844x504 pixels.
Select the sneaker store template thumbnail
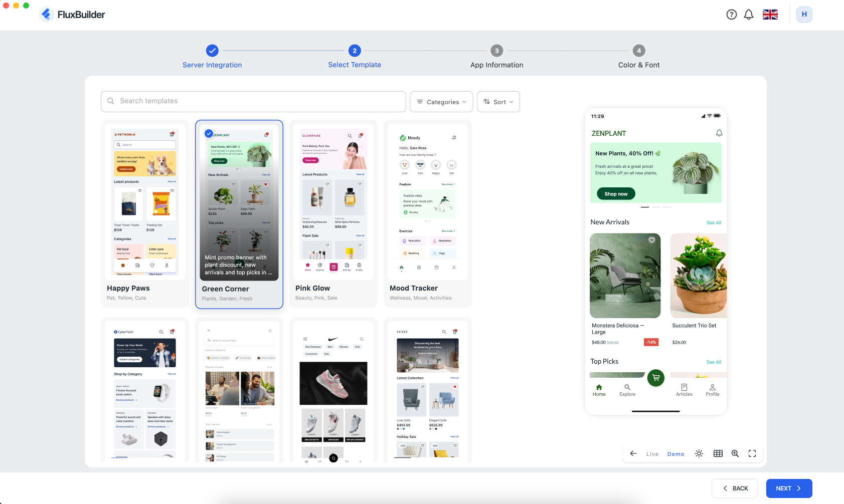pyautogui.click(x=333, y=392)
